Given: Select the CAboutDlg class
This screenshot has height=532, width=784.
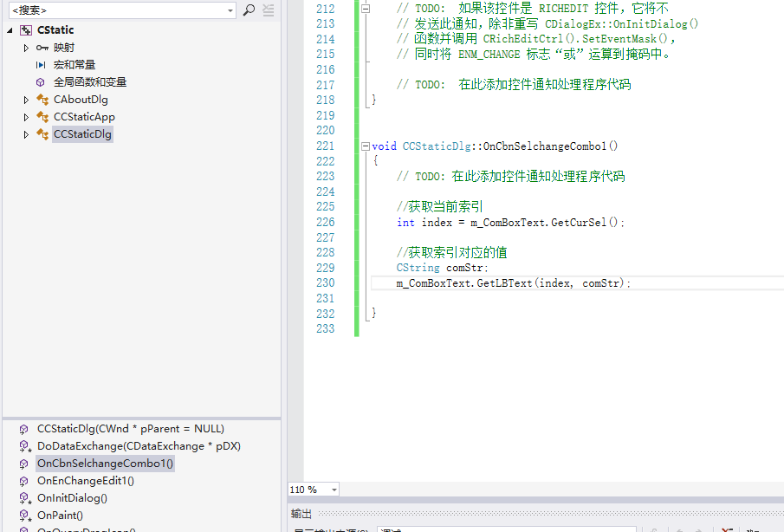Looking at the screenshot, I should 81,100.
